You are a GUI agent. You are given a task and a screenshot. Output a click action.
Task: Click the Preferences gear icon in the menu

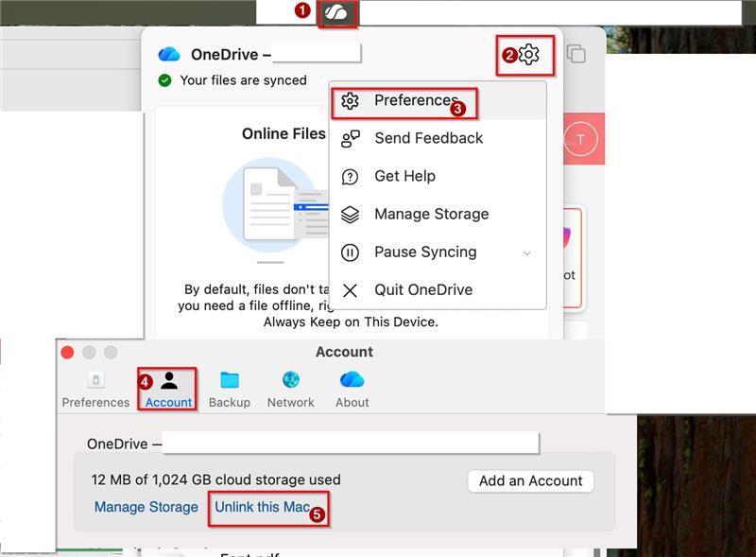tap(350, 101)
